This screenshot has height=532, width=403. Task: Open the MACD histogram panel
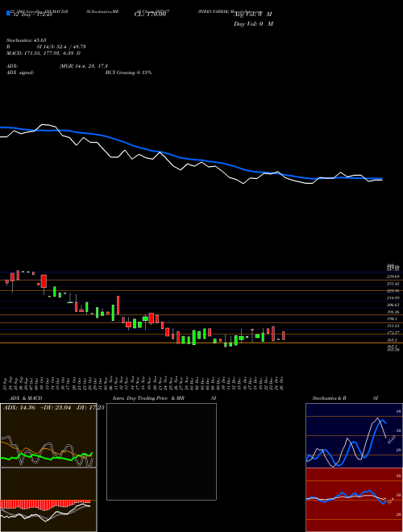[48, 500]
